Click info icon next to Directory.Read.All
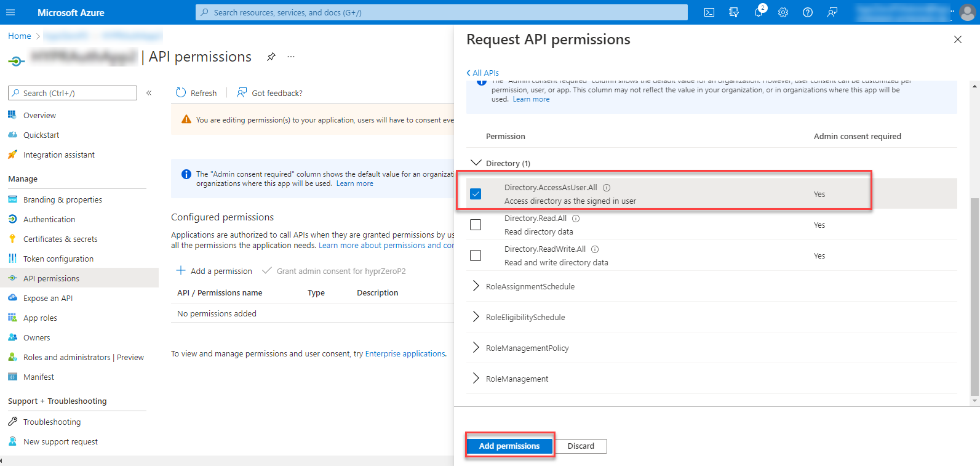The image size is (980, 466). pos(576,219)
